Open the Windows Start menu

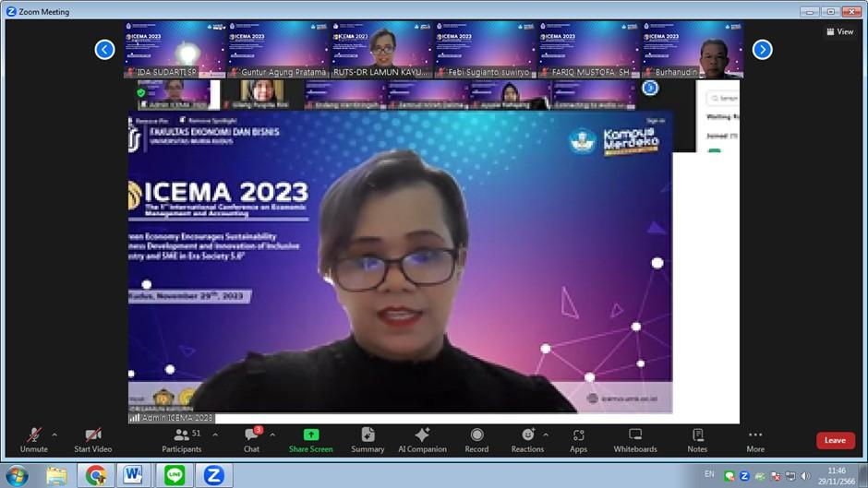click(x=18, y=475)
